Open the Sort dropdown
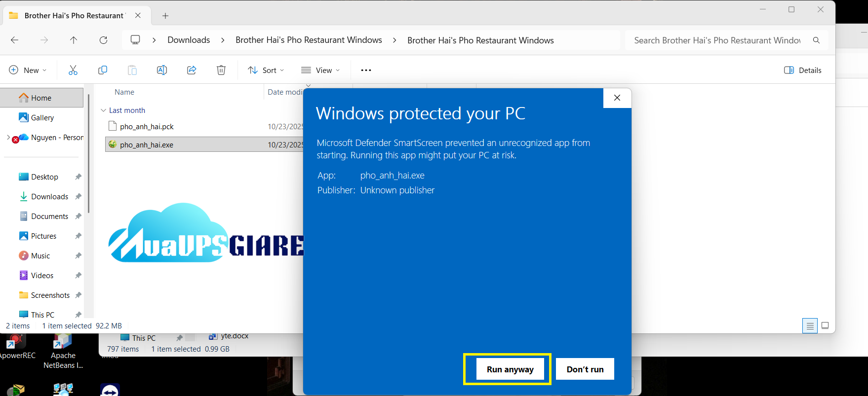Viewport: 868px width, 396px height. tap(266, 70)
